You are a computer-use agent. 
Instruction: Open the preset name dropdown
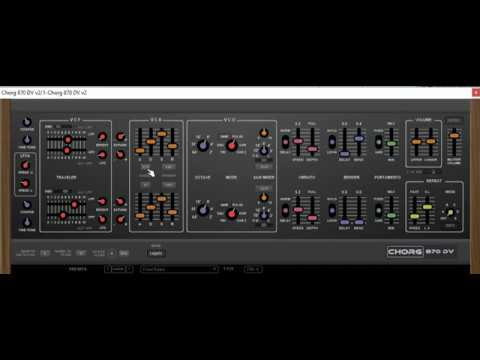179,269
